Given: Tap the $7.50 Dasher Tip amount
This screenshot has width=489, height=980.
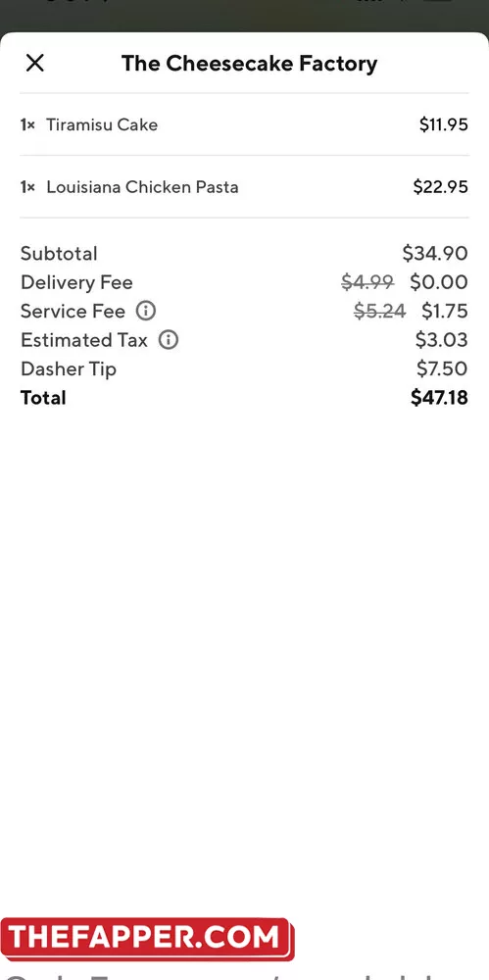Looking at the screenshot, I should pyautogui.click(x=442, y=368).
